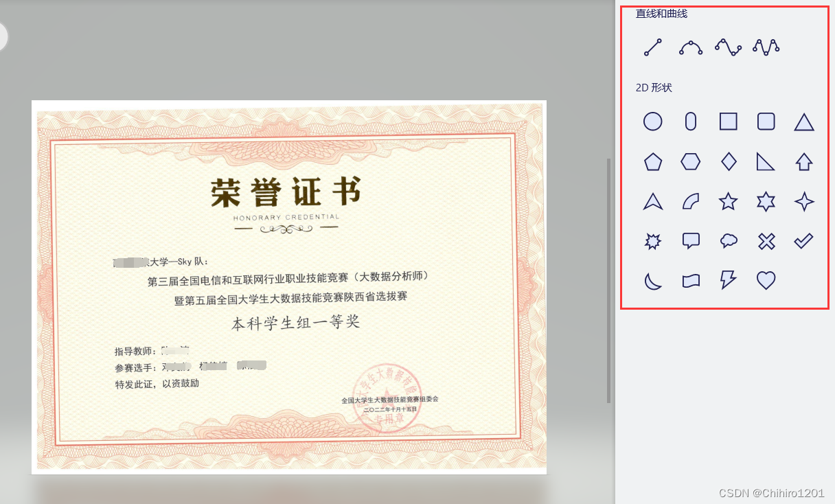Insert the quarter arc shape

(x=691, y=202)
